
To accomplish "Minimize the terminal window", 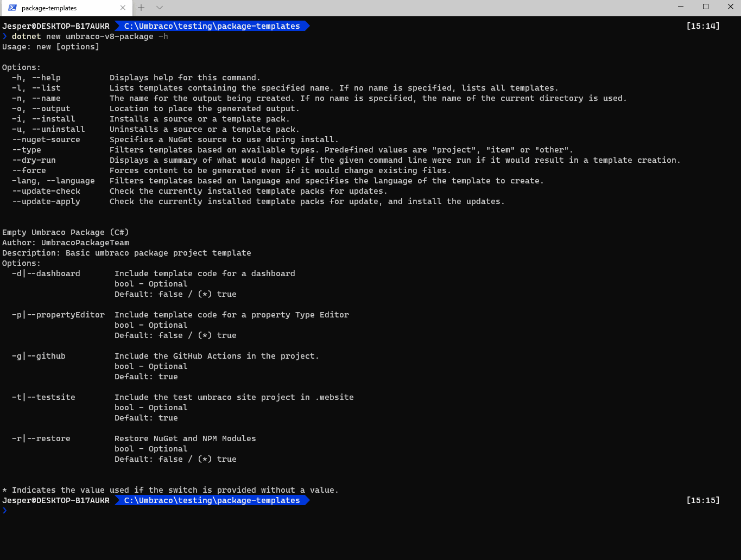I will click(681, 7).
